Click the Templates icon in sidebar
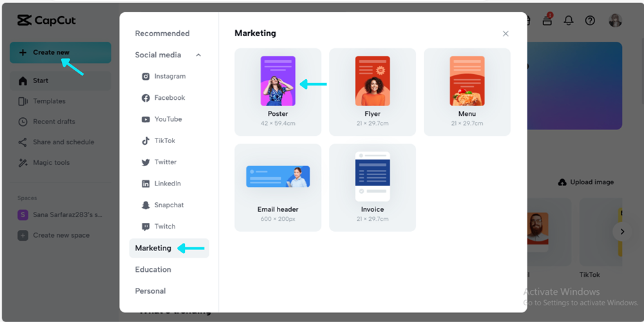Screen dimensions: 644x322 23,101
